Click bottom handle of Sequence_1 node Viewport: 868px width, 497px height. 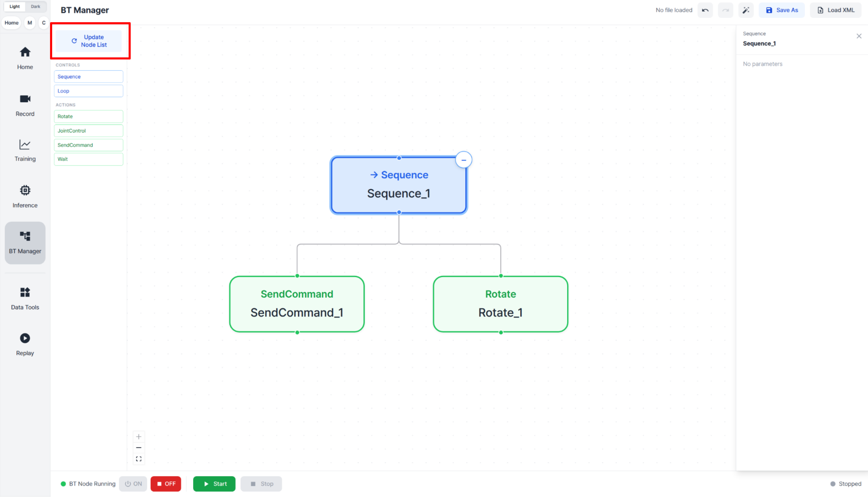click(x=399, y=212)
